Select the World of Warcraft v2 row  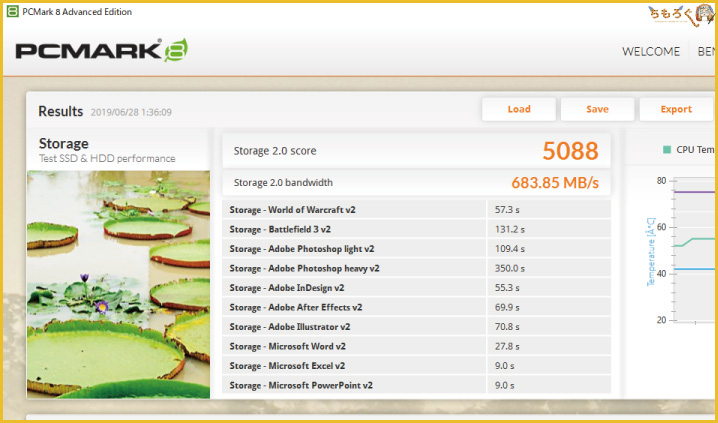tap(416, 210)
